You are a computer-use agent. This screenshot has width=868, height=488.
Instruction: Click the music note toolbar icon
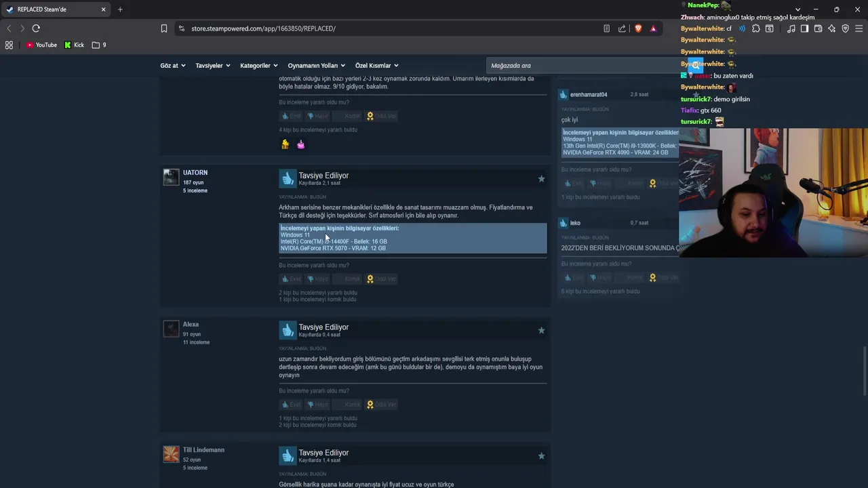pyautogui.click(x=791, y=28)
